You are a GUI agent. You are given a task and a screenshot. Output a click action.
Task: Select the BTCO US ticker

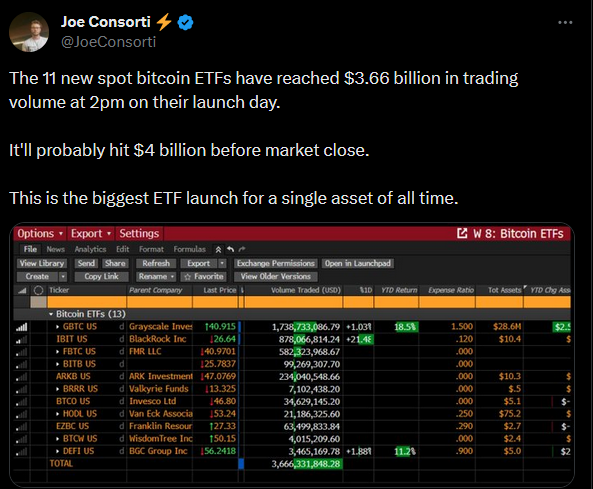[73, 401]
